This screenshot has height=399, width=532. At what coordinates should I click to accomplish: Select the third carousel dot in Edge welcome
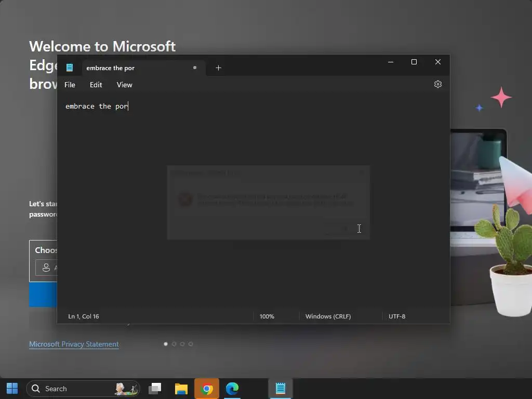[182, 344]
